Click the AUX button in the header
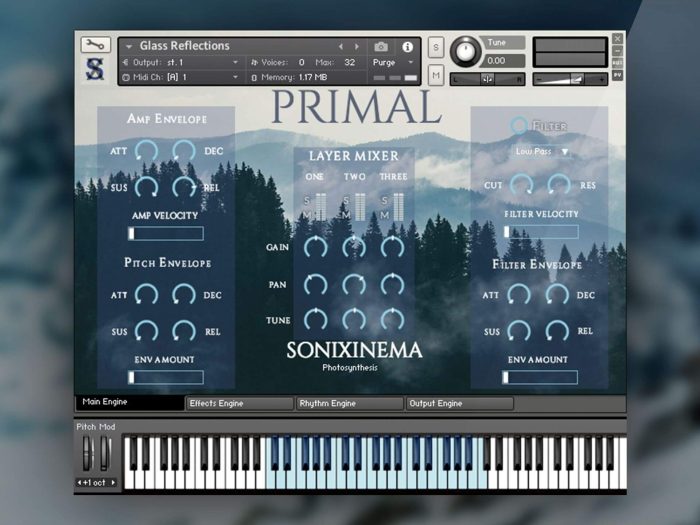The height and width of the screenshot is (525, 700). pos(617,62)
